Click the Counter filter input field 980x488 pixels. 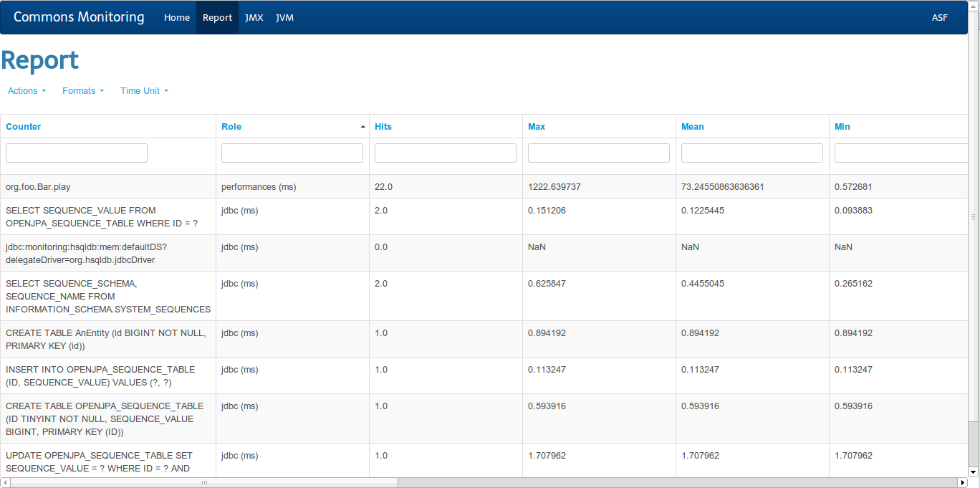point(76,153)
